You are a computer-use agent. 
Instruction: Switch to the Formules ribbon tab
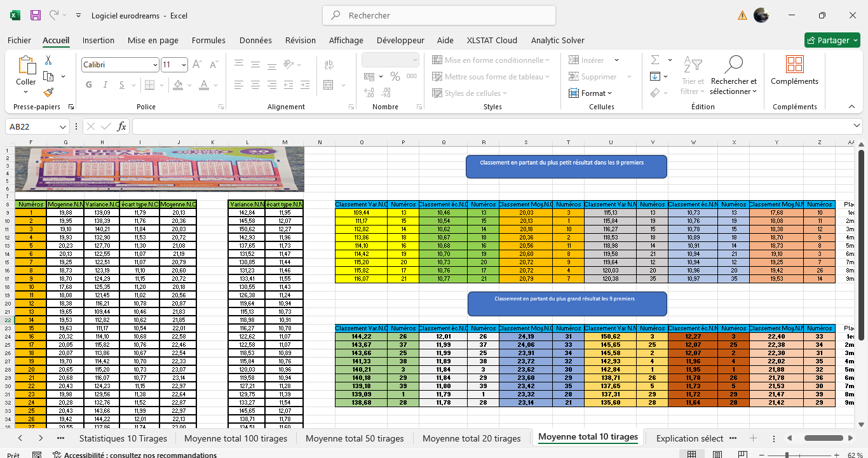208,40
